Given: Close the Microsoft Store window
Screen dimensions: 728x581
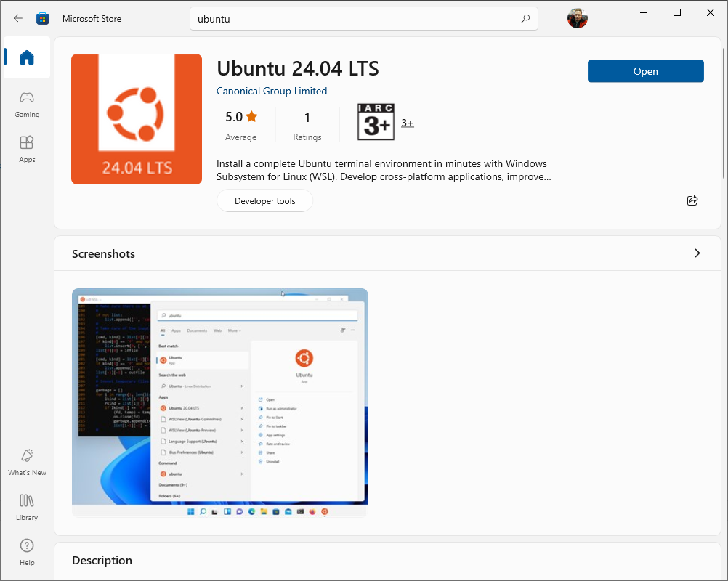Looking at the screenshot, I should [x=711, y=12].
